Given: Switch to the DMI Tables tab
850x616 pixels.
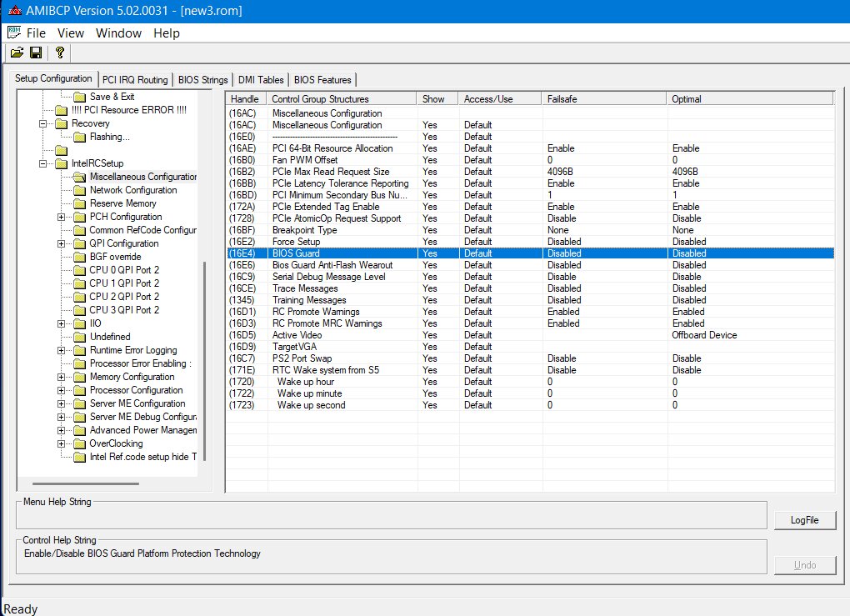Looking at the screenshot, I should pyautogui.click(x=261, y=80).
